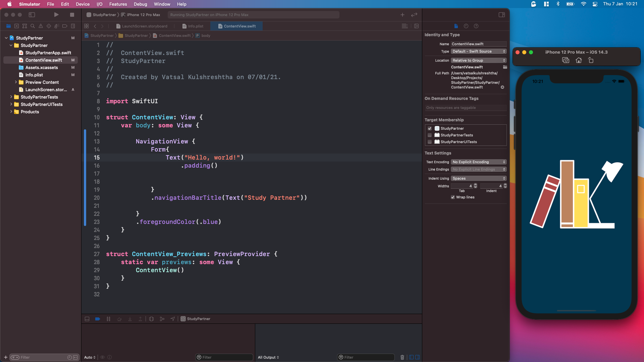Switch to the Info.plist tab
The width and height of the screenshot is (644, 362).
pos(193,26)
